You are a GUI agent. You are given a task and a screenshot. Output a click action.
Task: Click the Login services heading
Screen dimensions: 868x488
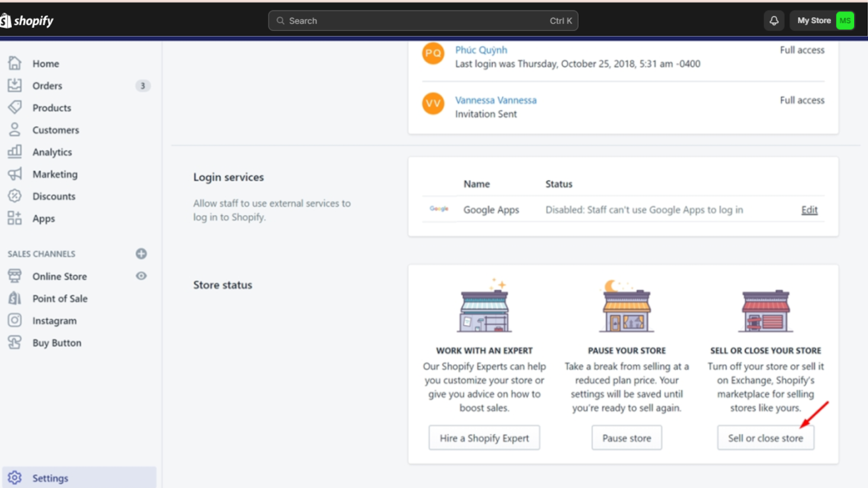[x=228, y=177]
